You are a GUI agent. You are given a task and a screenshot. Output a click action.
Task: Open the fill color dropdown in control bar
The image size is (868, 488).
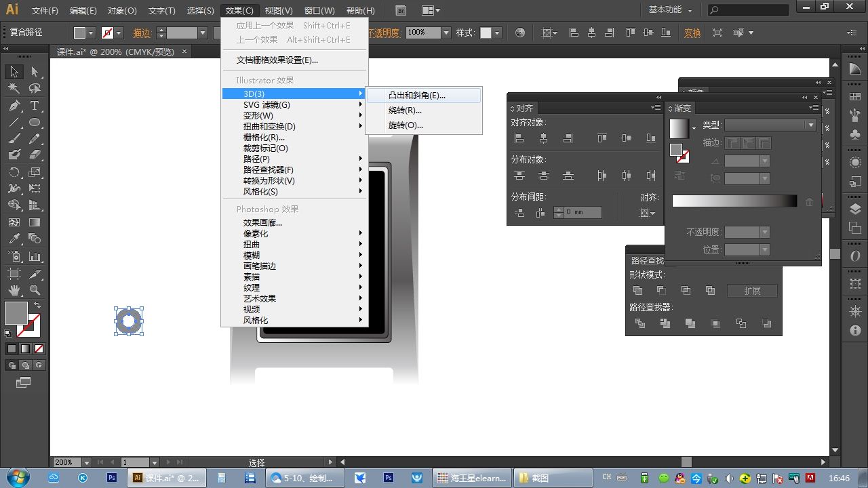pos(92,33)
